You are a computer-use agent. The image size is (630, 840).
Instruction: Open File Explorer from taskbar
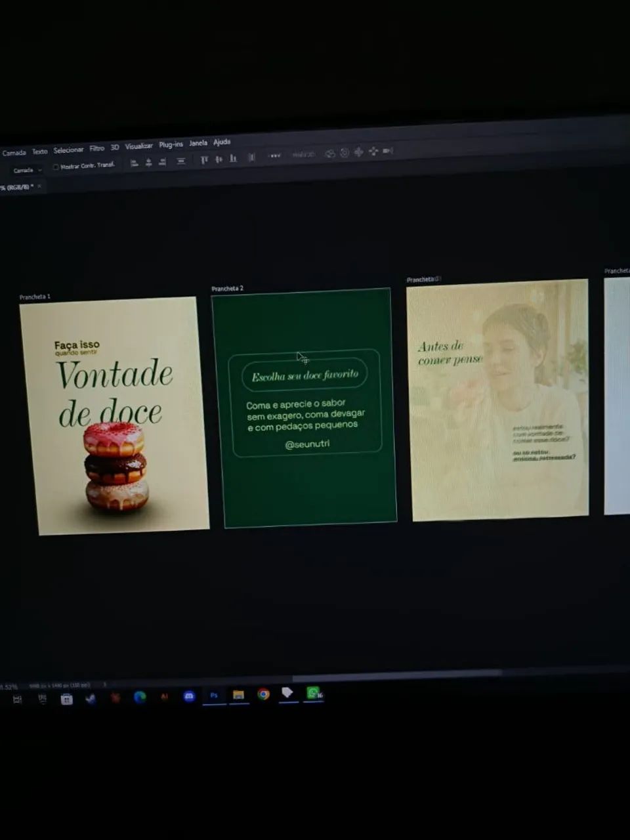(x=238, y=695)
